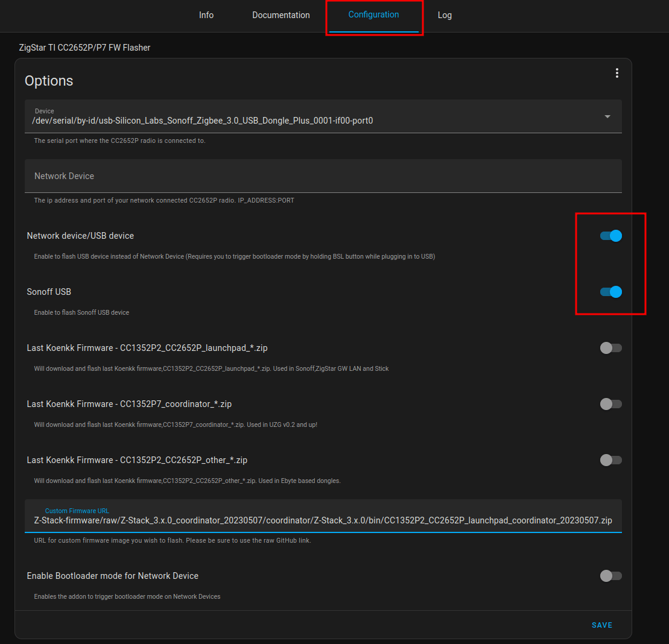Click the text 'The serial port where the CC2652P radio is connected to.'
Image resolution: width=669 pixels, height=644 pixels.
(x=119, y=140)
